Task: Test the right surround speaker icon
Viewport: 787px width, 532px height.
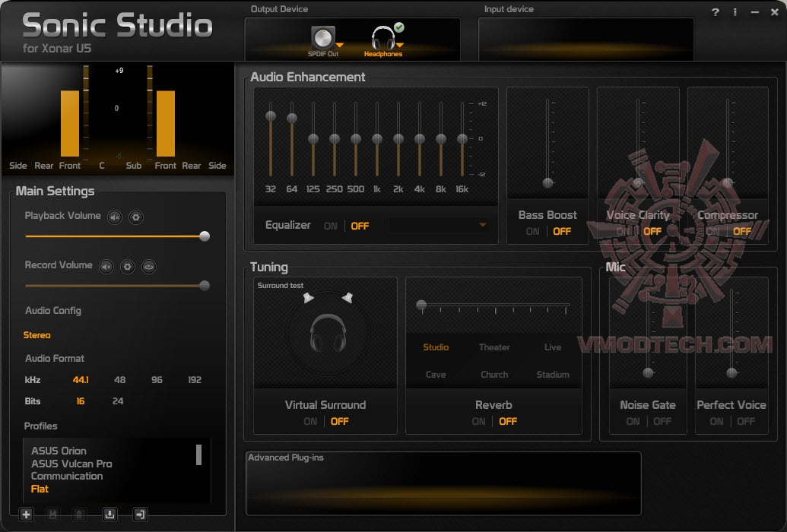Action: click(347, 298)
